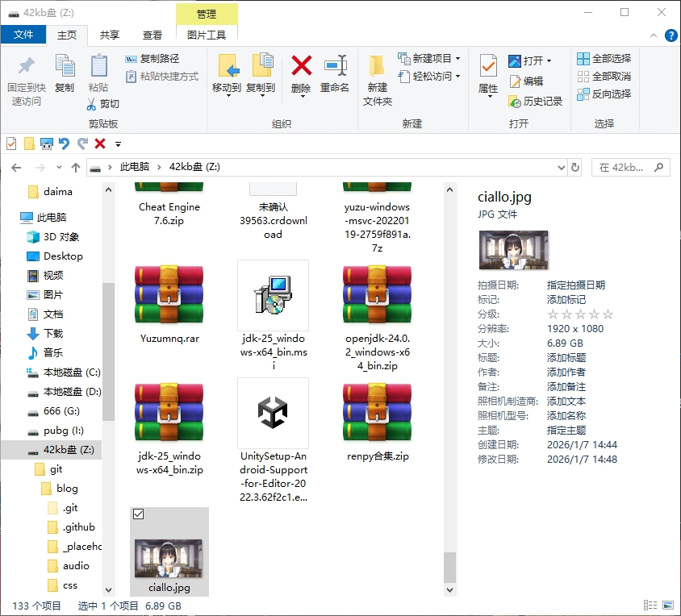Click the properties checkmark quick access icon
Viewport: 681px width, 616px height.
[x=11, y=144]
